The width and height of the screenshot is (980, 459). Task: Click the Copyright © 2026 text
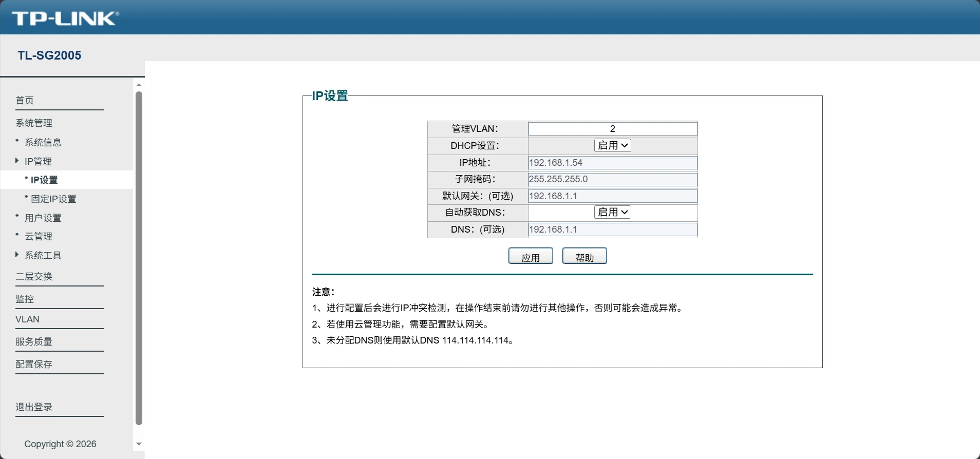click(x=60, y=444)
